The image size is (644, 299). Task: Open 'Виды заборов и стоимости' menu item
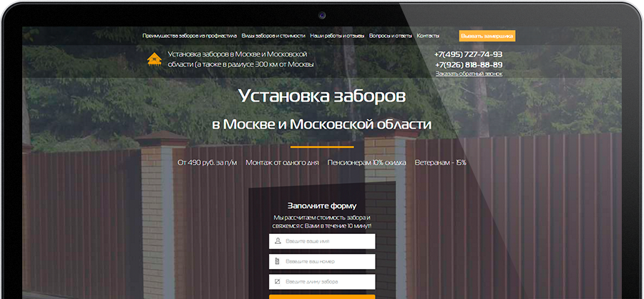pos(273,36)
